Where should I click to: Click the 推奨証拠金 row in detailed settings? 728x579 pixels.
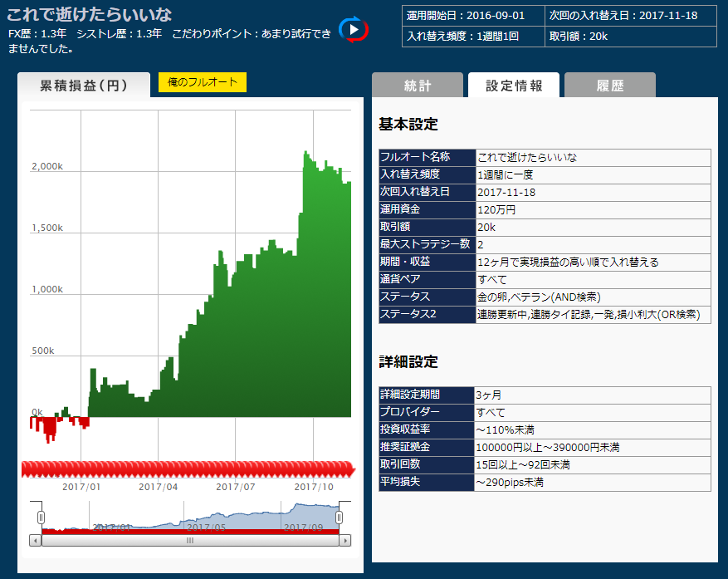[545, 447]
